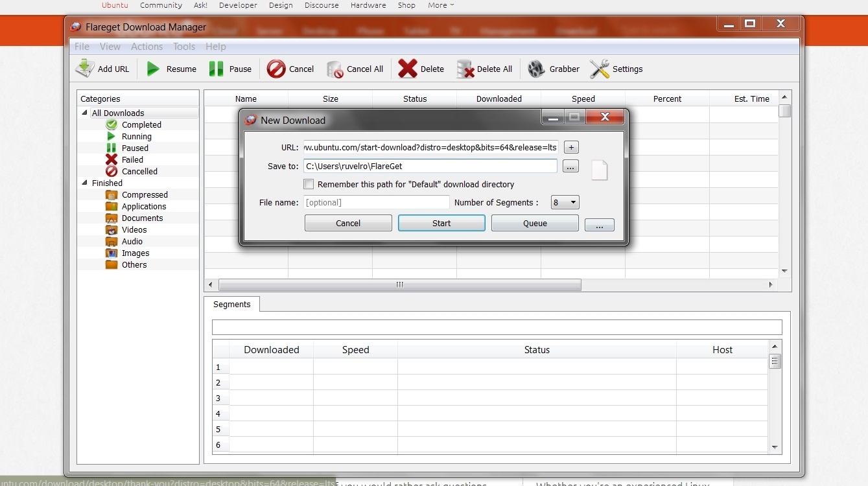
Task: Open the More dropdown in Ubuntu navigation
Action: click(441, 5)
